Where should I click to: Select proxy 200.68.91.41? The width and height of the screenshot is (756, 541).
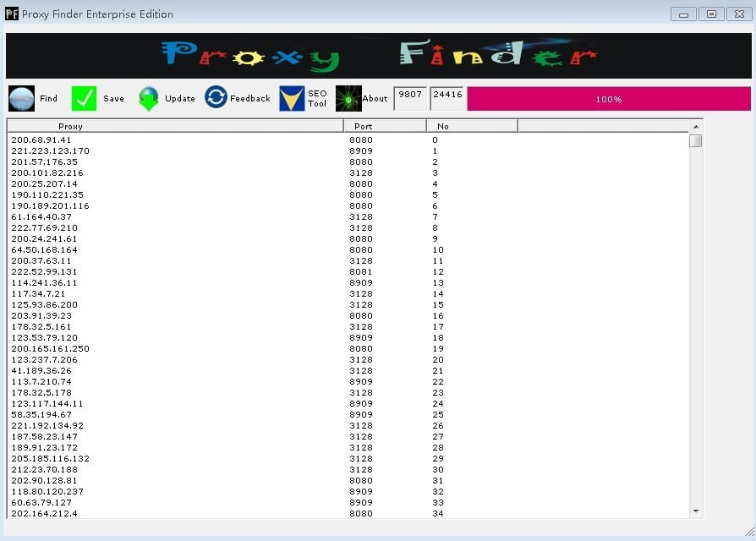[x=41, y=139]
